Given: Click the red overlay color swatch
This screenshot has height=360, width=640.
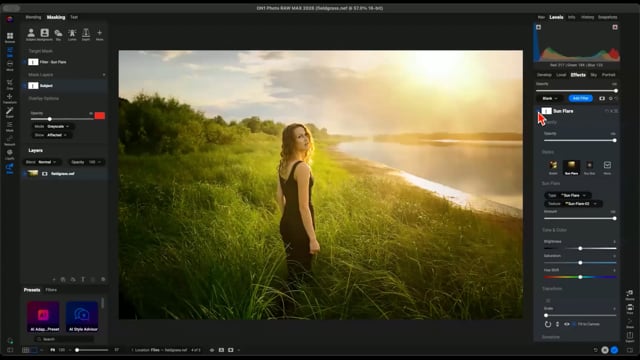Looking at the screenshot, I should (100, 116).
